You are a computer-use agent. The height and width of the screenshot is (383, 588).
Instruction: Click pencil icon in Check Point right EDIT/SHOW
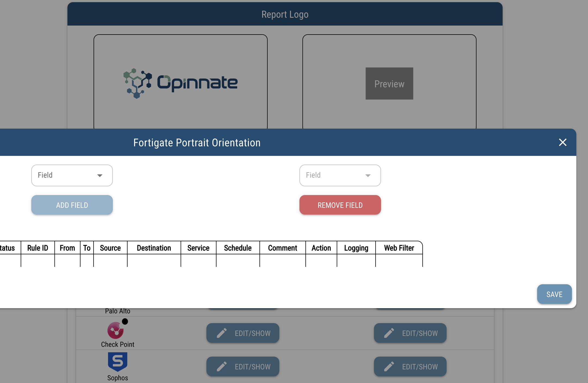(x=389, y=333)
